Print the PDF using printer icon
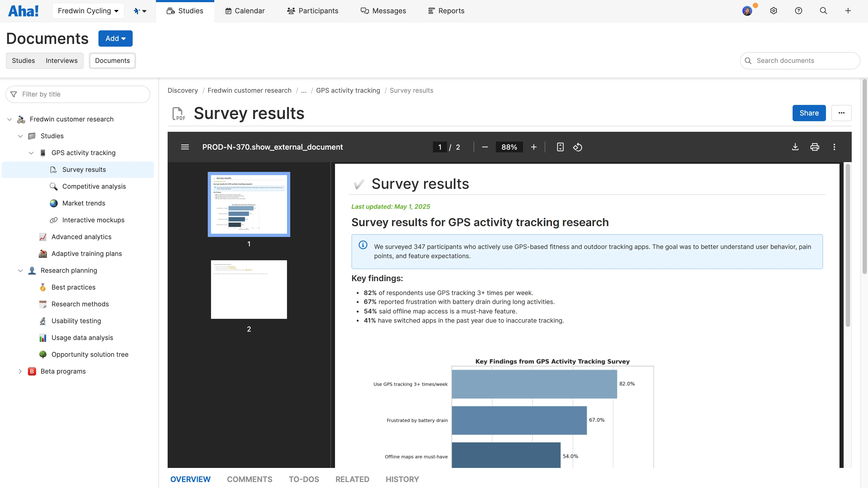This screenshot has width=868, height=488. [815, 147]
